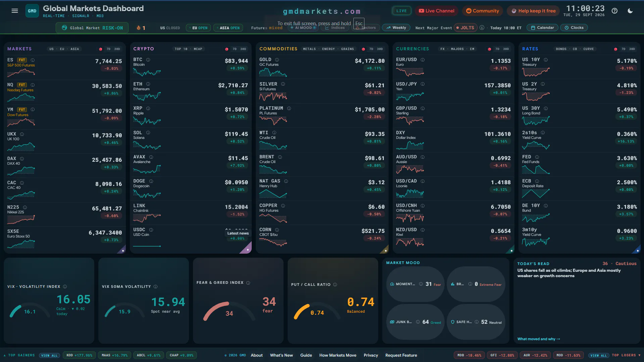Click the VIX 16.1 gauge
The width and height of the screenshot is (644, 362).
(30, 311)
